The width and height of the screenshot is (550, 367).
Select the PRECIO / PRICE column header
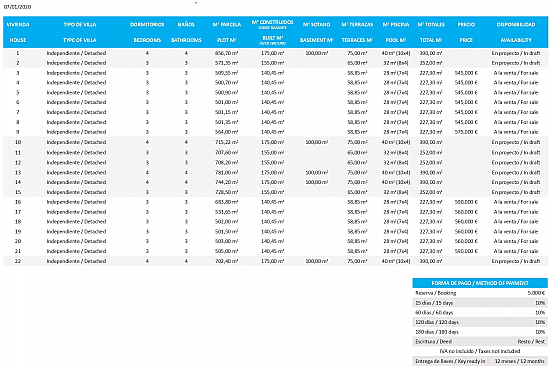click(x=466, y=32)
